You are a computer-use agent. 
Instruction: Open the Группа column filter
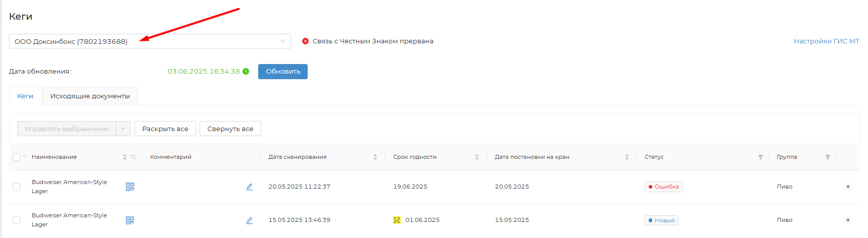coord(828,157)
